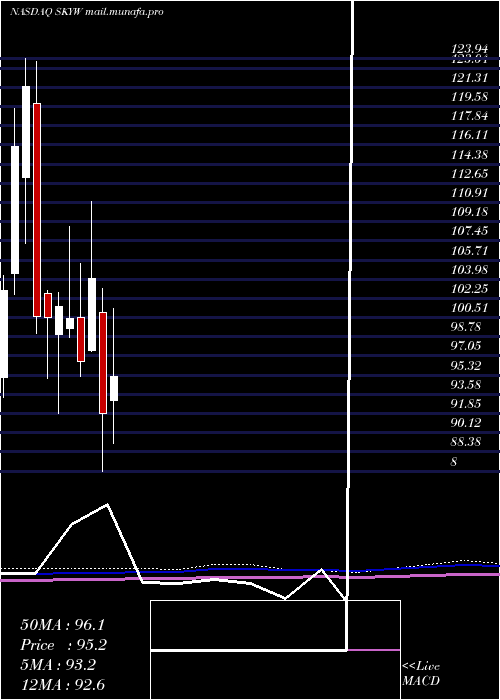
Task: Select the tall white candlestick topping near 121
Action: coord(26,132)
